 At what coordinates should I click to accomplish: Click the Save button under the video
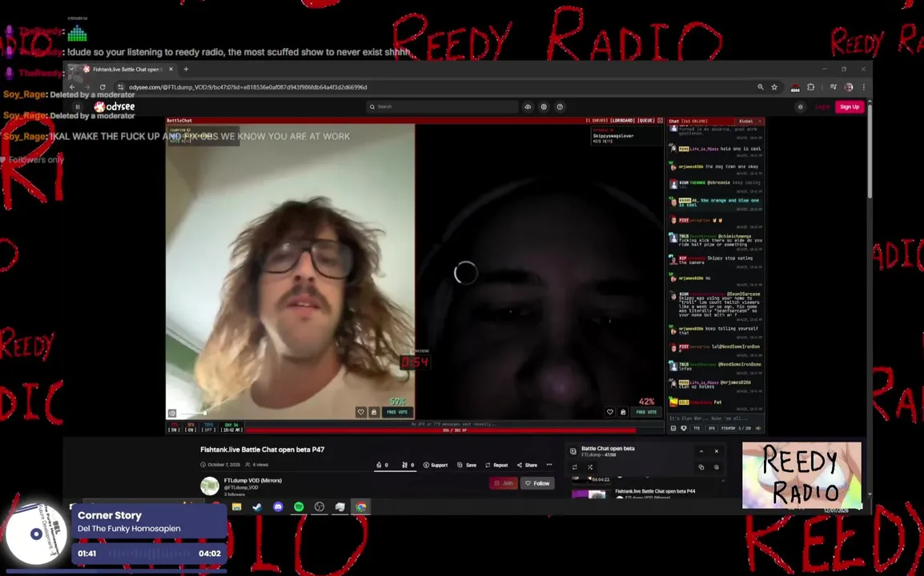click(467, 465)
